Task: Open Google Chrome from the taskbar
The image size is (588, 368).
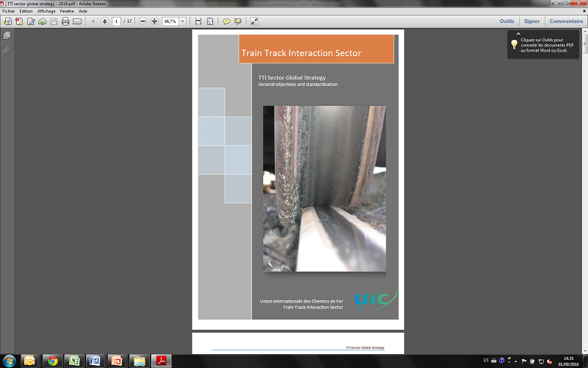Action: pyautogui.click(x=51, y=361)
